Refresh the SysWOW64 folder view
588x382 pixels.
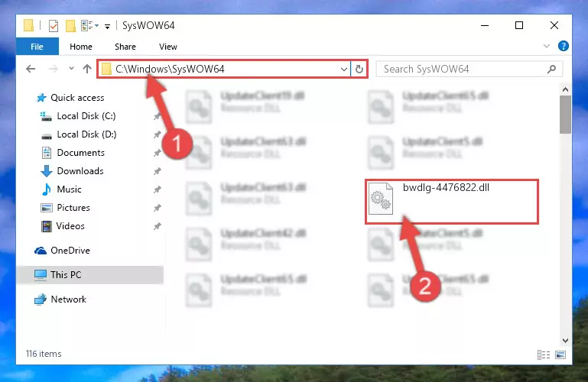[359, 70]
